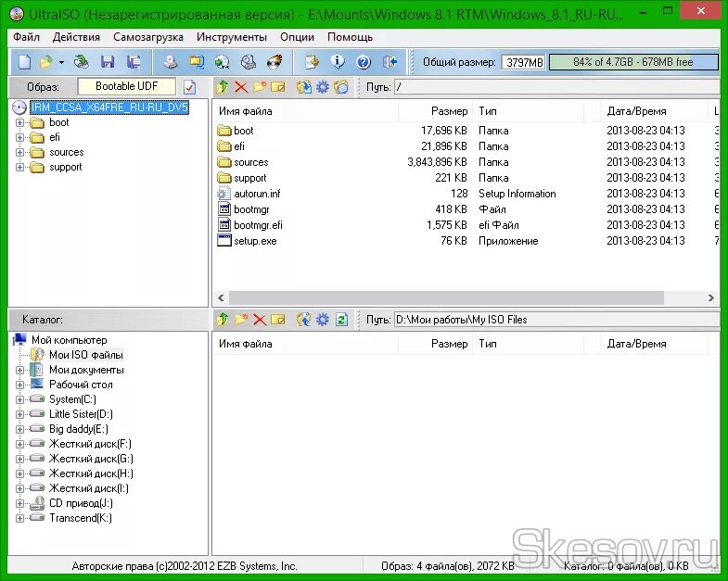This screenshot has height=581, width=728.
Task: Open the Инструменты menu
Action: click(x=232, y=37)
